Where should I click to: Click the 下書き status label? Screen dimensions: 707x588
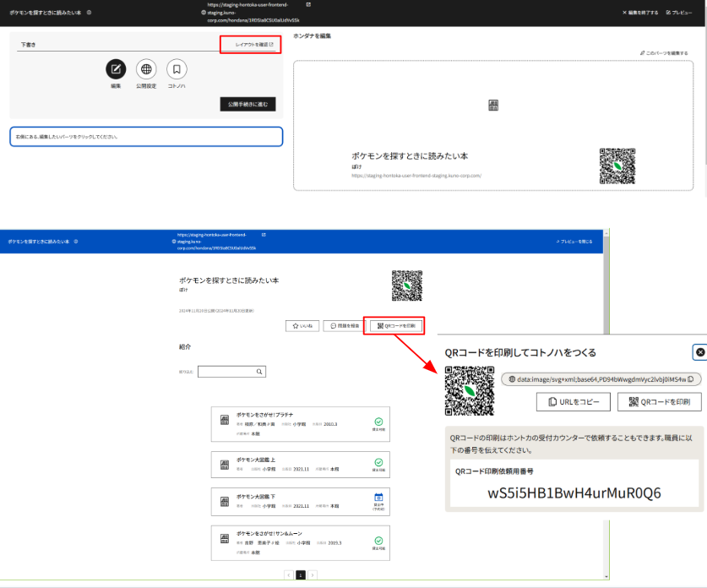tap(28, 45)
